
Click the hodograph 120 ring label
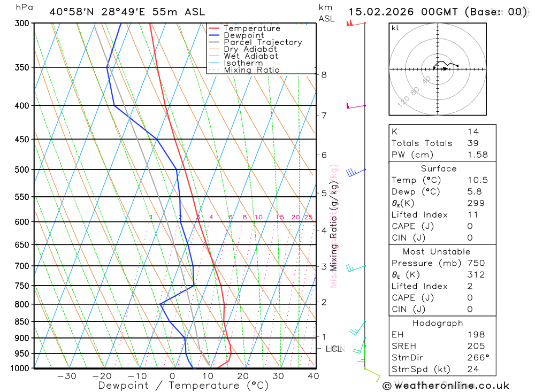(403, 101)
